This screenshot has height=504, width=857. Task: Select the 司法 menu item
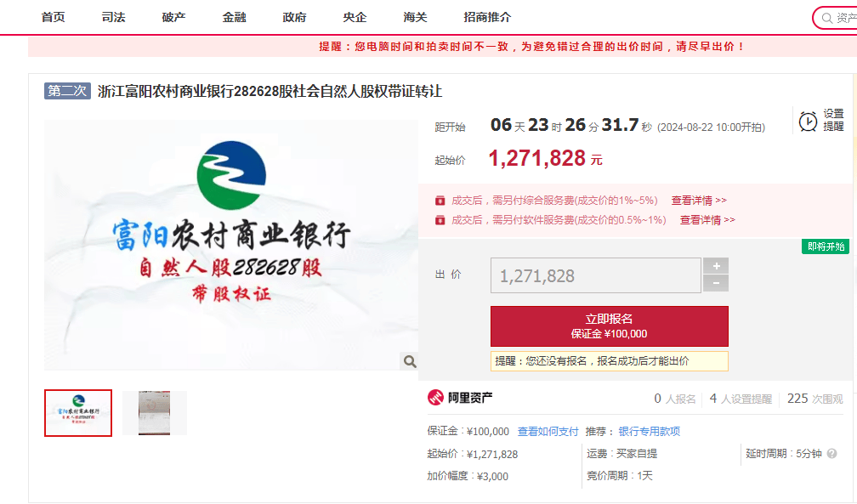tap(113, 16)
